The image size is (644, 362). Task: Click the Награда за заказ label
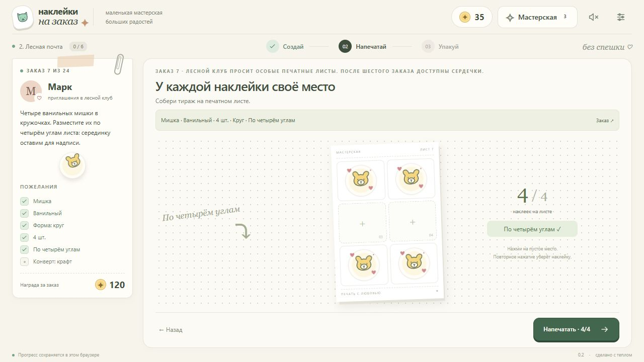[x=39, y=285]
